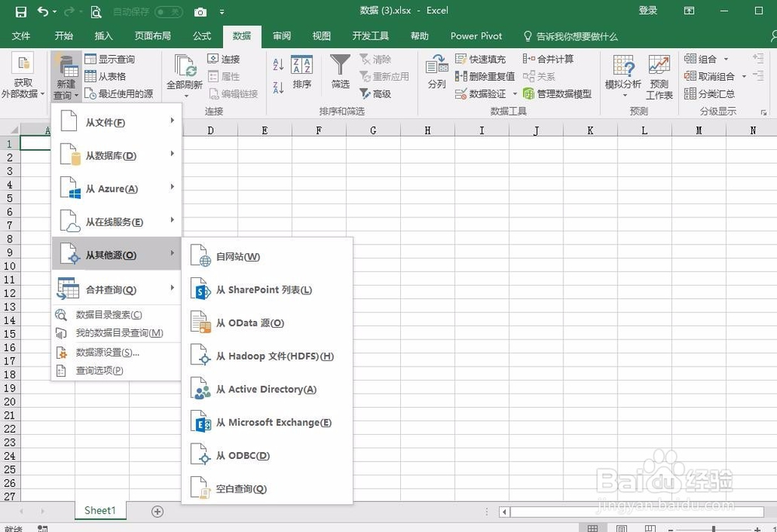Switch to the 开始 ribbon tab

(64, 36)
